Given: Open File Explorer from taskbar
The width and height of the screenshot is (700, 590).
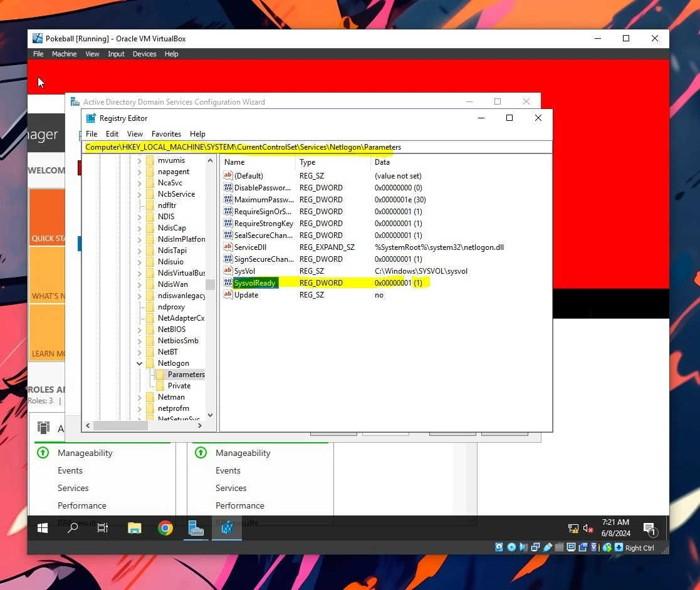Looking at the screenshot, I should click(134, 529).
